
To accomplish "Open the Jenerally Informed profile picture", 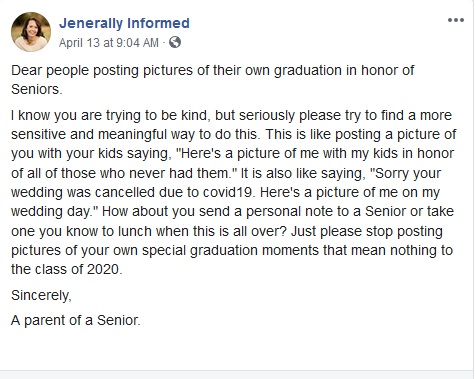I will click(x=31, y=32).
